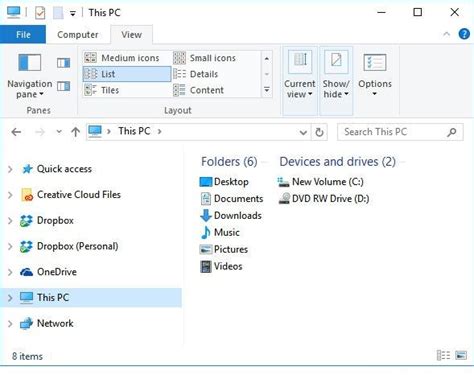The height and width of the screenshot is (383, 474).
Task: Open the Help question mark icon
Action: pyautogui.click(x=464, y=34)
